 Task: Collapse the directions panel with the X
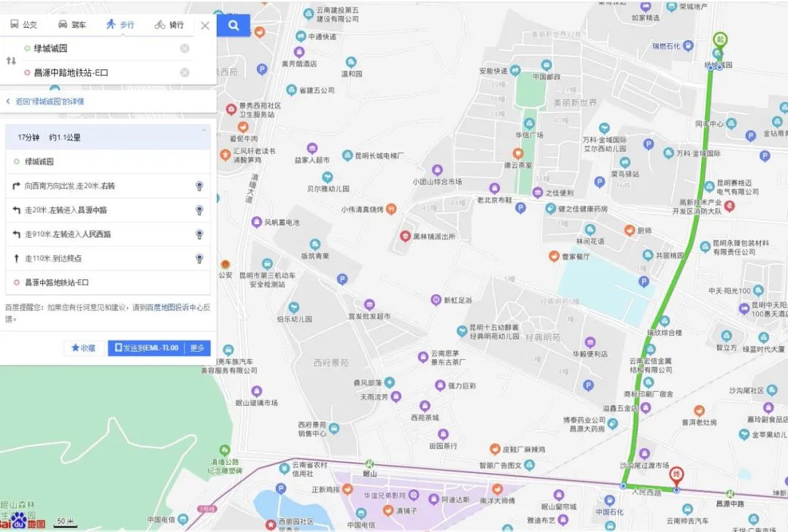coord(205,25)
